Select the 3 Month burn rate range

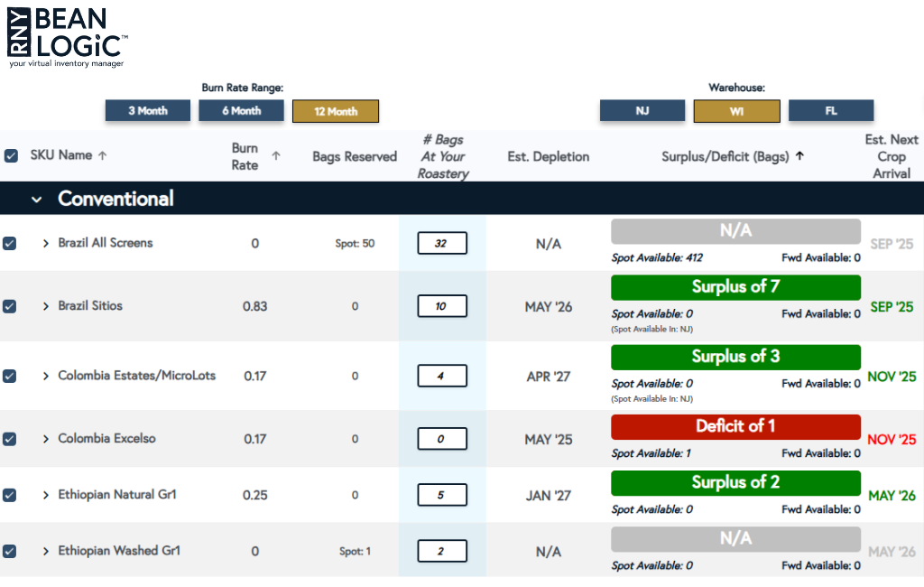[147, 110]
